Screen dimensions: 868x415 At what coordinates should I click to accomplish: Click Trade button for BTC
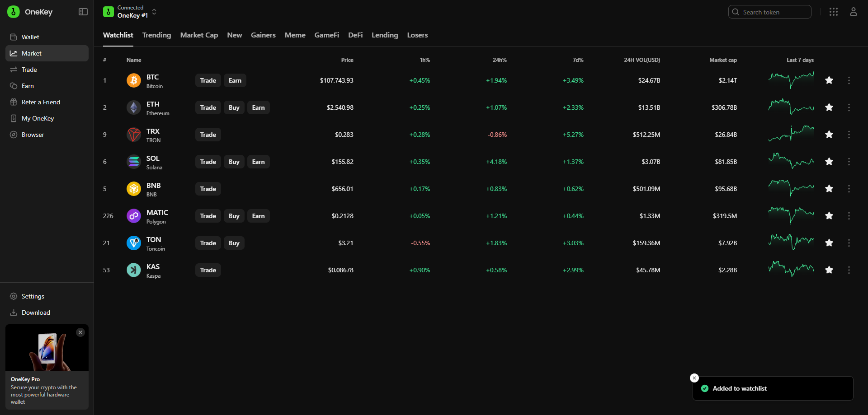click(x=208, y=80)
